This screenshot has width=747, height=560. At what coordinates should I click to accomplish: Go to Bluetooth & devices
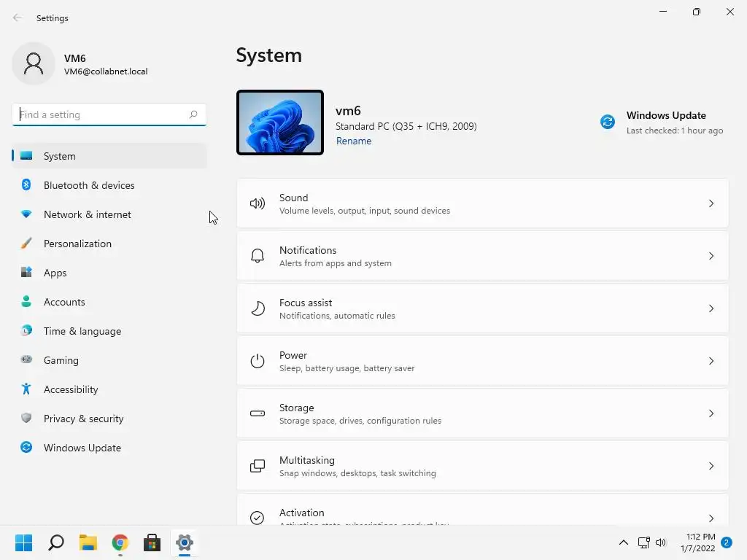pos(109,184)
